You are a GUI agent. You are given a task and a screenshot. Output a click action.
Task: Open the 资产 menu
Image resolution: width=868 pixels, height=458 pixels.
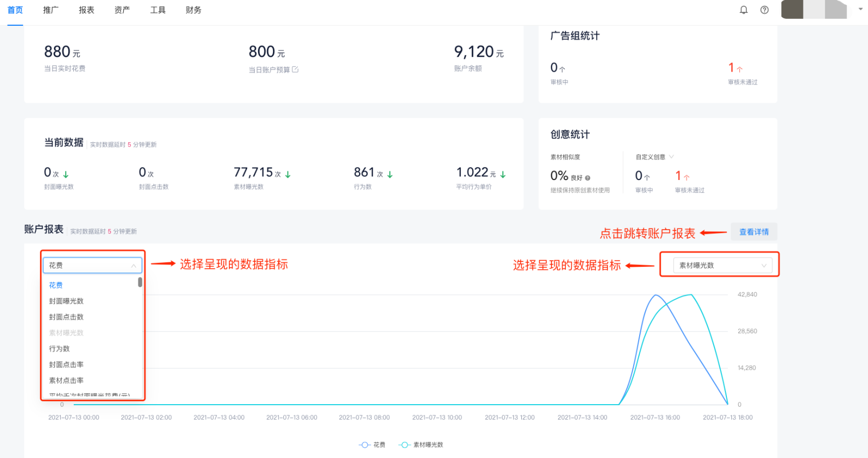(122, 10)
